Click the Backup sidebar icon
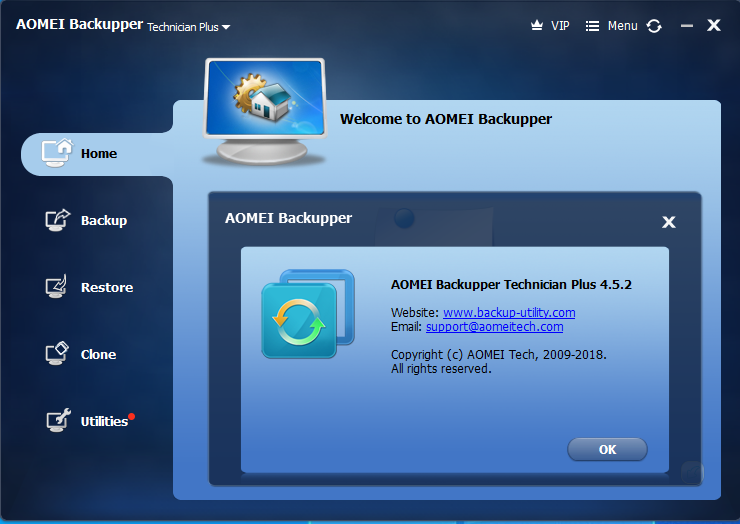Viewport: 740px width, 524px height. point(58,220)
